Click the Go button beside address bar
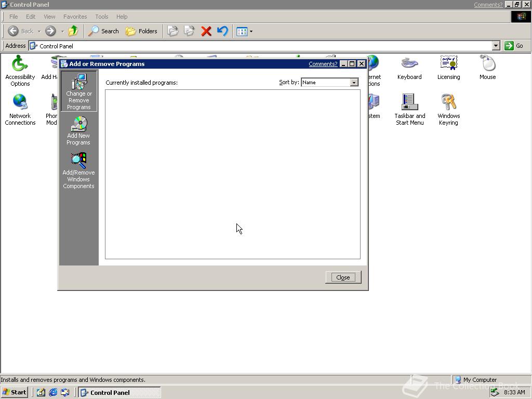This screenshot has height=399, width=532. tap(514, 46)
